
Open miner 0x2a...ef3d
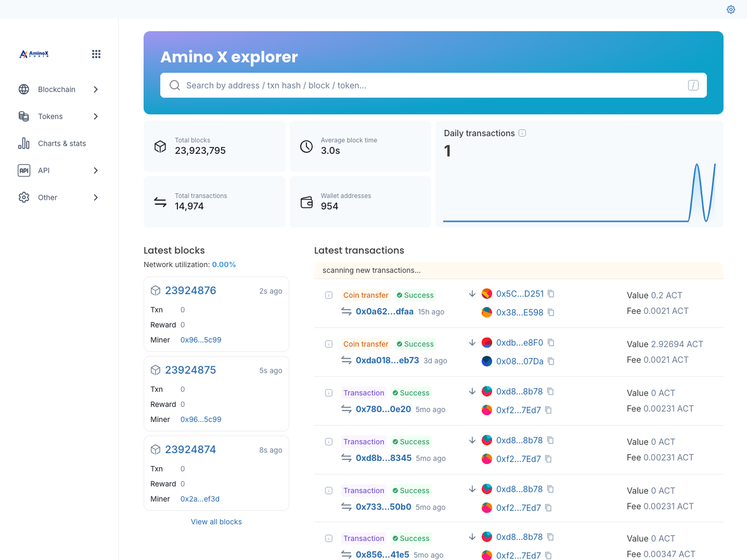pyautogui.click(x=200, y=499)
